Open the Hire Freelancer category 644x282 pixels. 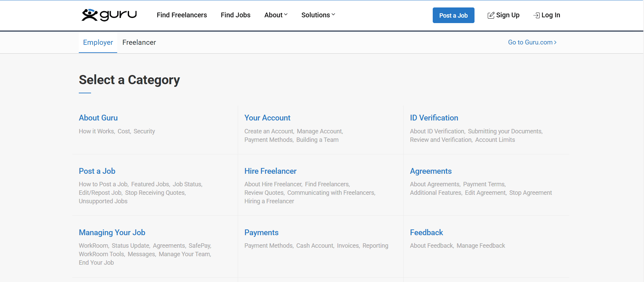tap(270, 171)
